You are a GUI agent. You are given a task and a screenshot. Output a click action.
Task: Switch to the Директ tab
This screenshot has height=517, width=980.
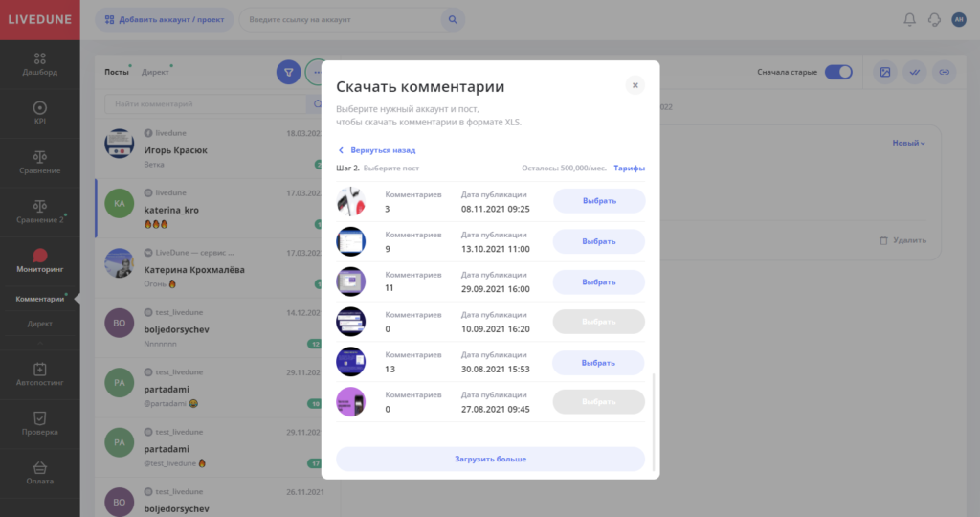[155, 72]
